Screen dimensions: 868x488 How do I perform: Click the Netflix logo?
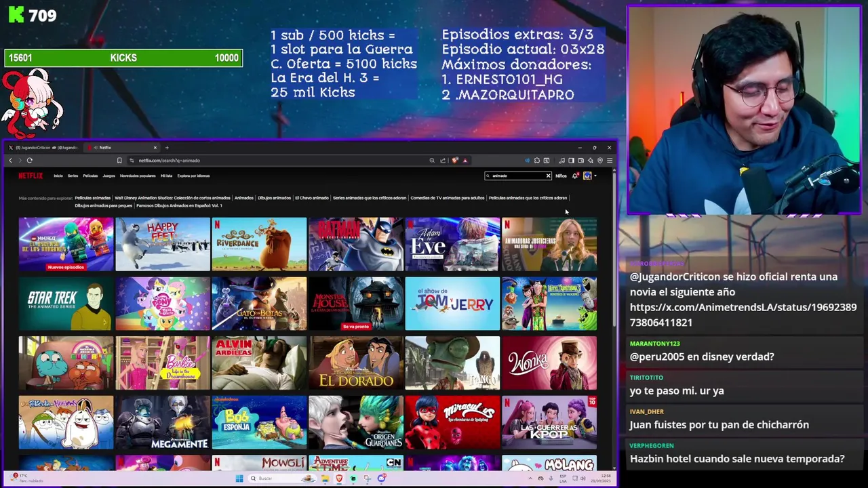(30, 176)
